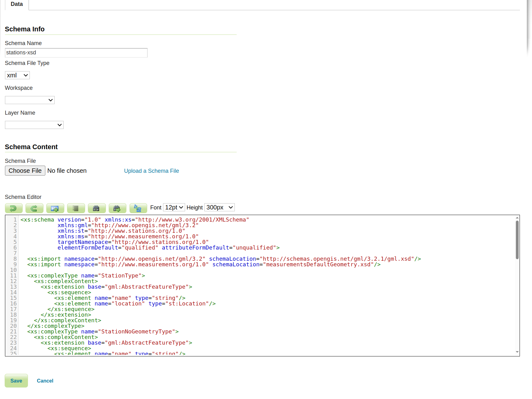The height and width of the screenshot is (399, 532).
Task: Open the Upload a Schema File link
Action: click(x=151, y=171)
